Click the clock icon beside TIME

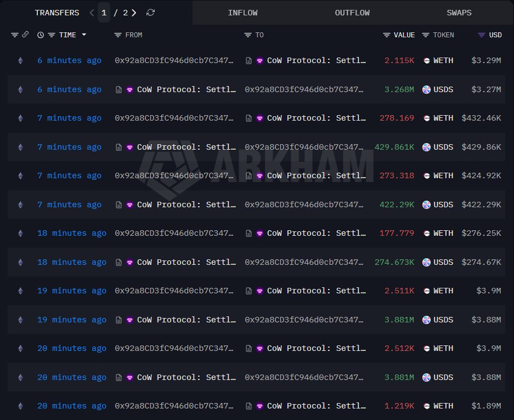pyautogui.click(x=41, y=35)
